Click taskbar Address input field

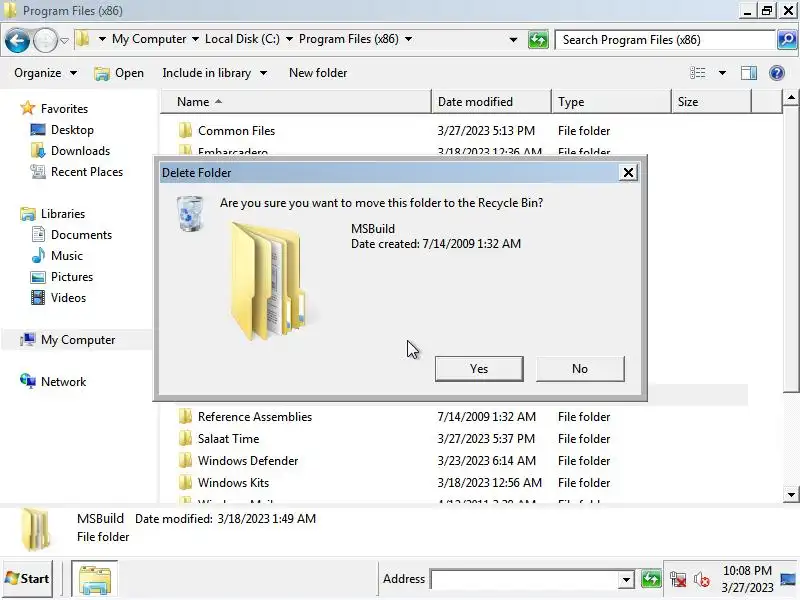point(524,580)
